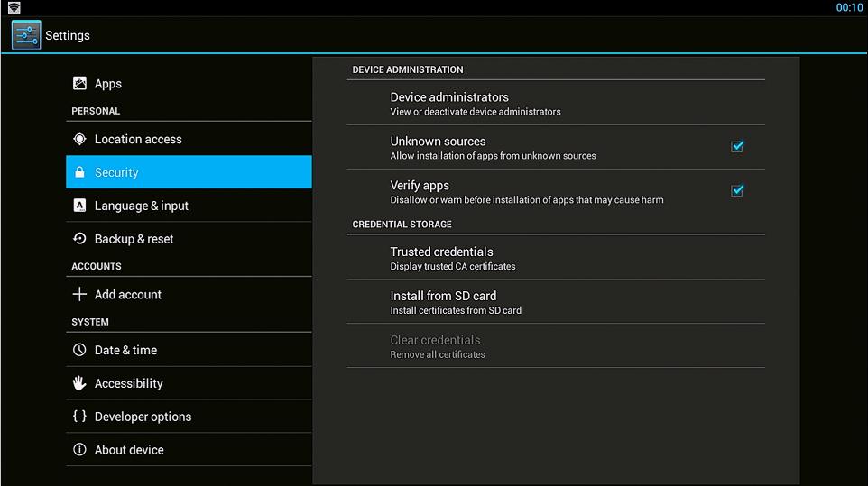Select Add account entry
Screen dimensions: 868x486
pyautogui.click(x=189, y=294)
